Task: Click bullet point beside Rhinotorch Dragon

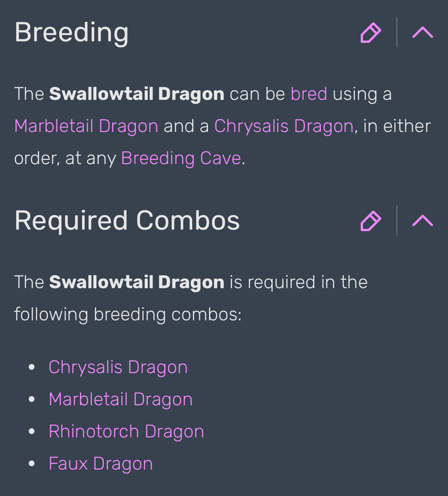Action: (x=31, y=431)
